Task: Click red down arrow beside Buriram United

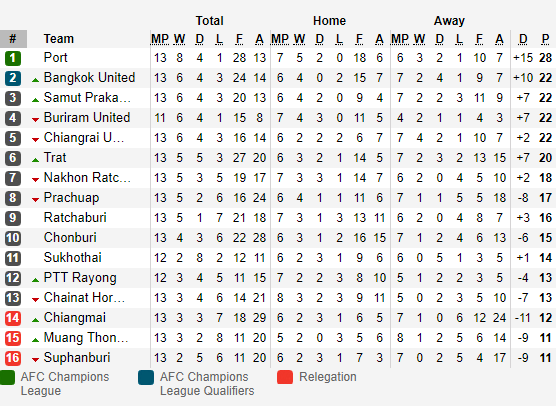Action: tap(35, 120)
